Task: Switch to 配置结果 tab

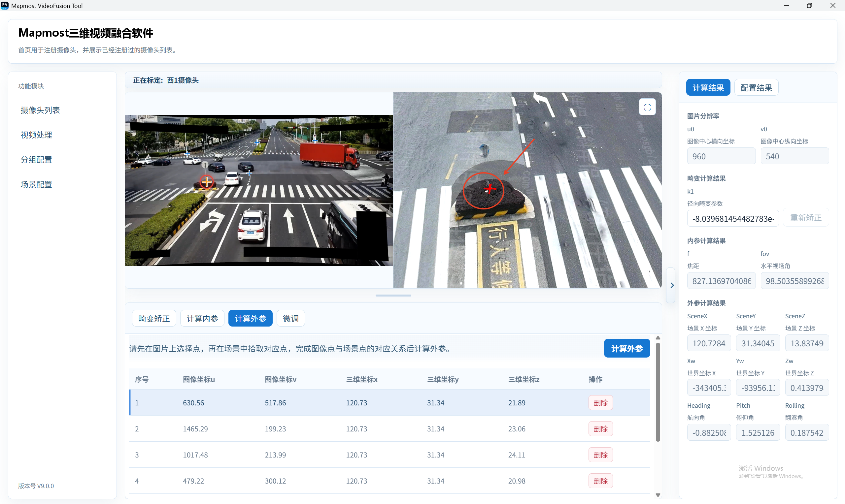Action: [x=756, y=87]
